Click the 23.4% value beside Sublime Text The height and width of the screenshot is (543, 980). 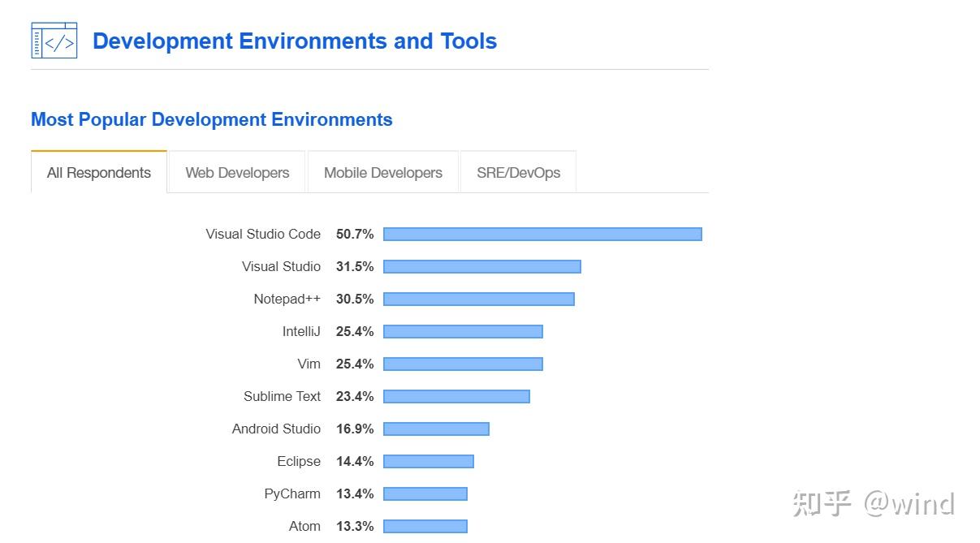click(355, 396)
